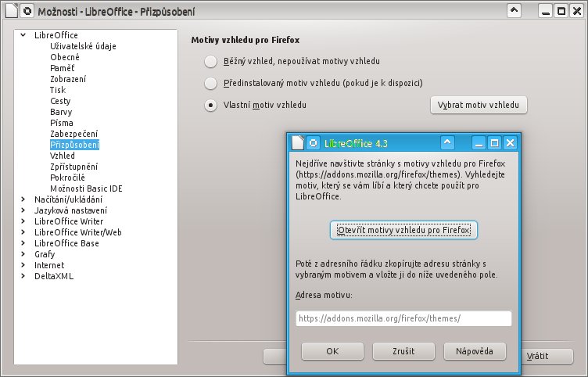This screenshot has height=377, width=588.
Task: Select Možnosti Basic IDE entry
Action: tap(86, 188)
